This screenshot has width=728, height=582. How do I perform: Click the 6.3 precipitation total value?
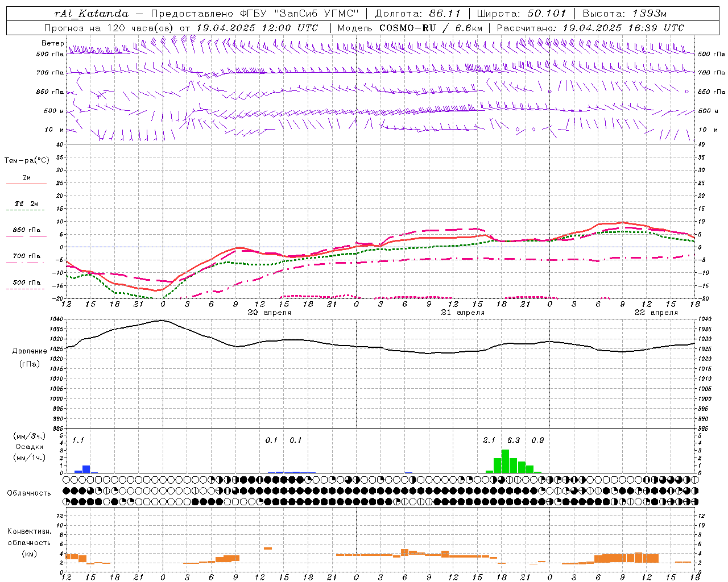tap(514, 440)
